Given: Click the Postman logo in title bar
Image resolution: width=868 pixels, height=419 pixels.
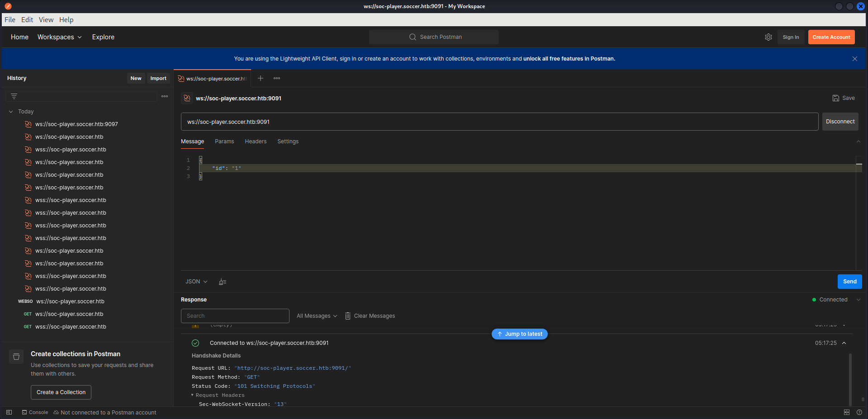Looking at the screenshot, I should (x=8, y=6).
